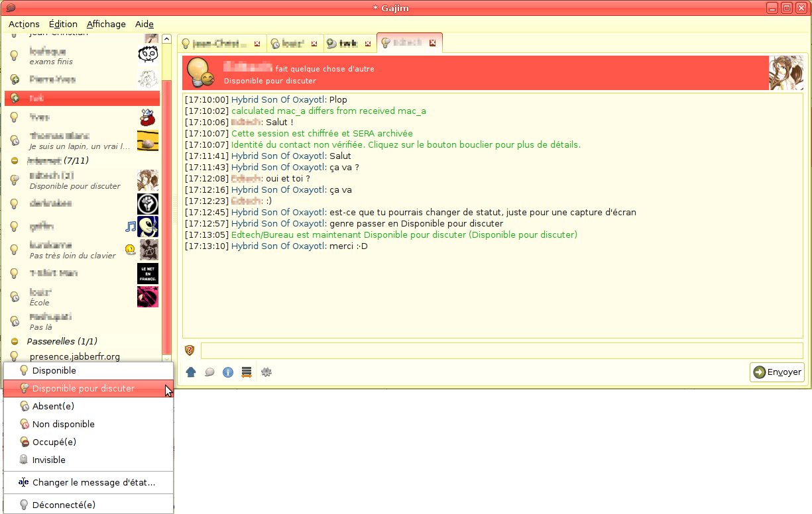Switch status to Invisible
812x514 pixels.
point(88,460)
